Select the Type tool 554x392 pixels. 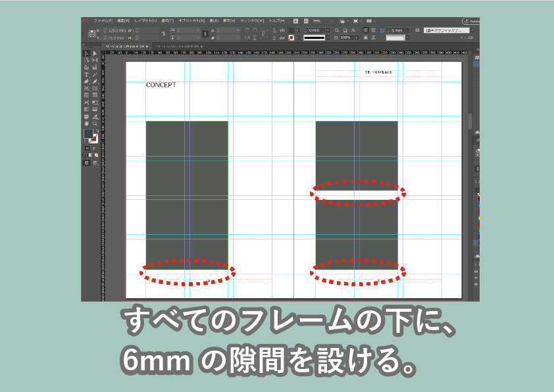tap(87, 74)
